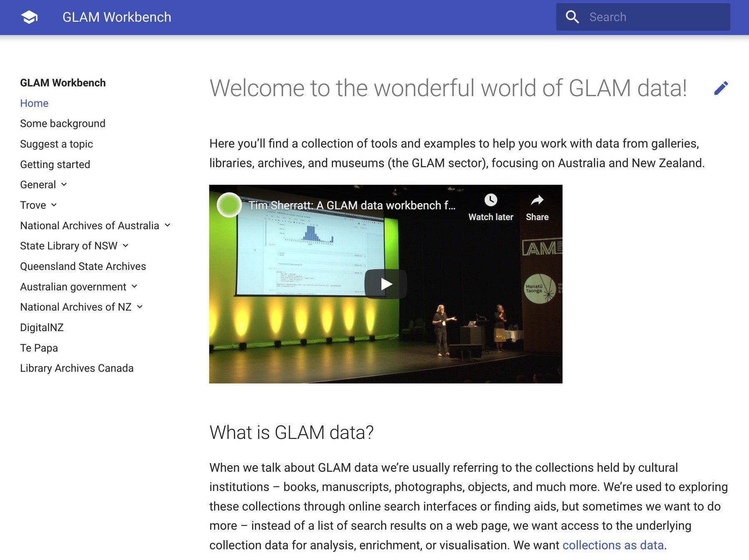The width and height of the screenshot is (749, 560).
Task: Click the Share arrow icon on video
Action: click(x=537, y=200)
